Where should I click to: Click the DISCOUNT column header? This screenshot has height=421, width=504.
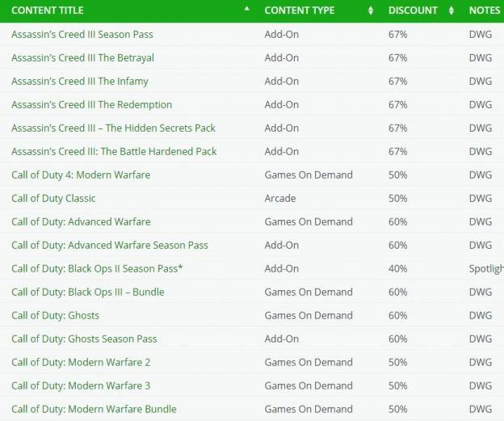point(413,11)
